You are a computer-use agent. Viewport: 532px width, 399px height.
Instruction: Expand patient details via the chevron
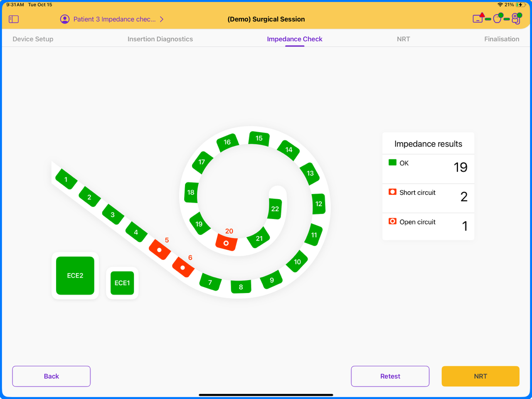tap(161, 19)
